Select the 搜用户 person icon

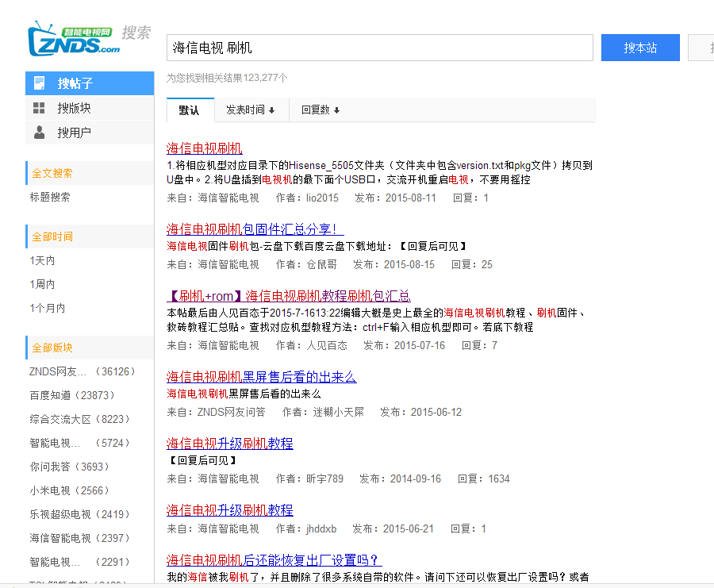[39, 133]
